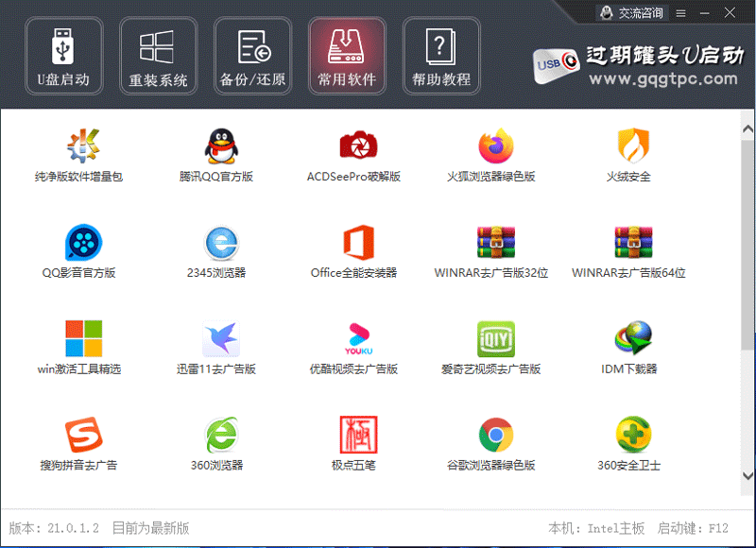756x548 pixels.
Task: Select the 常用软件 tab
Action: [347, 56]
